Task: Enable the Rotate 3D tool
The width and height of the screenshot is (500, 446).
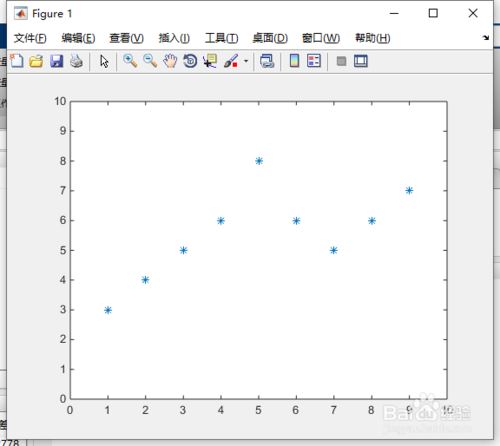Action: click(190, 61)
